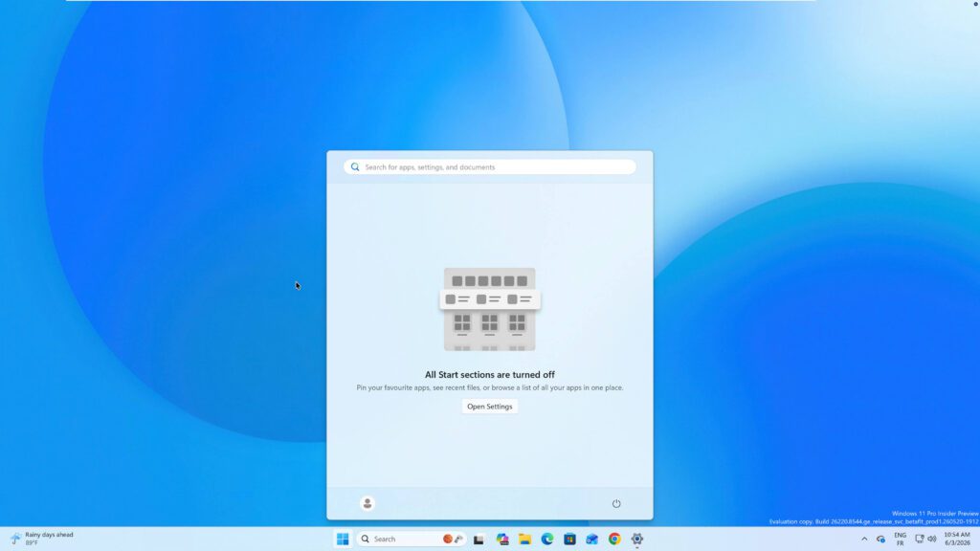Focus the Start menu search field
This screenshot has height=551, width=980.
click(489, 166)
